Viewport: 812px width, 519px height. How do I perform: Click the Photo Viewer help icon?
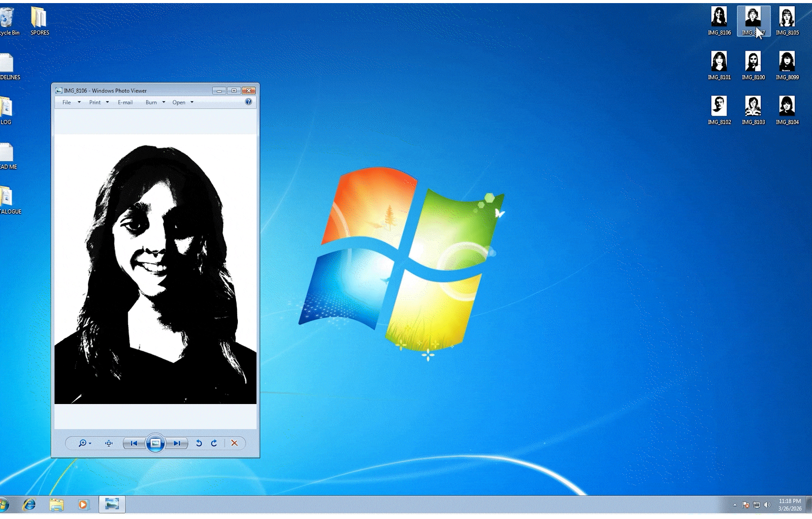(248, 102)
